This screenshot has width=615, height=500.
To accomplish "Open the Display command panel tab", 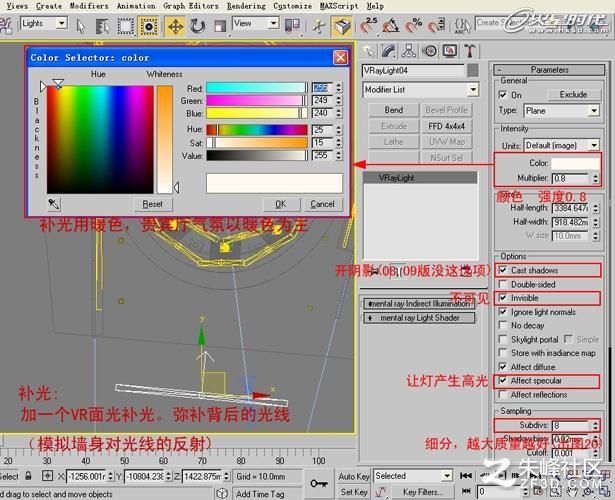I will pos(450,51).
